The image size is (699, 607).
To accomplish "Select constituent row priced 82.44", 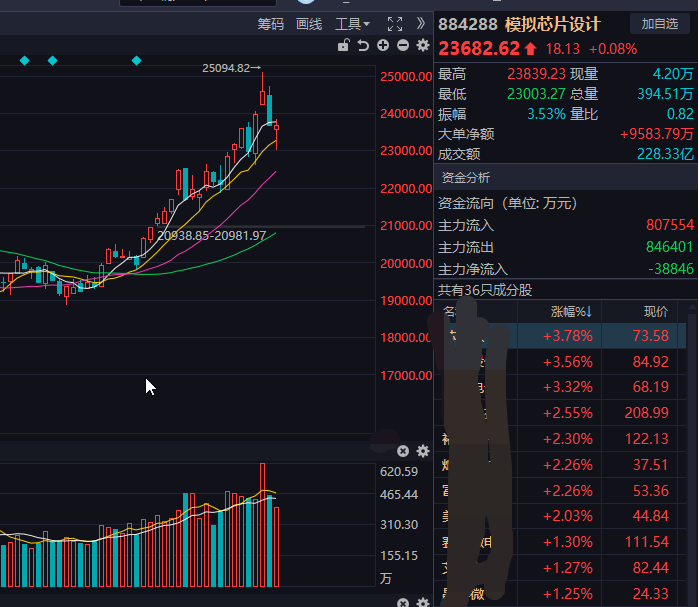I will [x=560, y=568].
